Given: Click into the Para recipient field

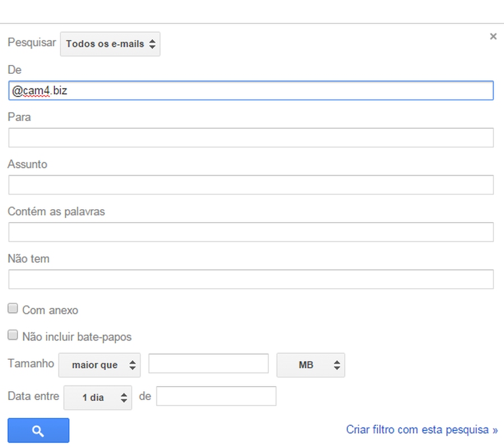Looking at the screenshot, I should point(251,138).
